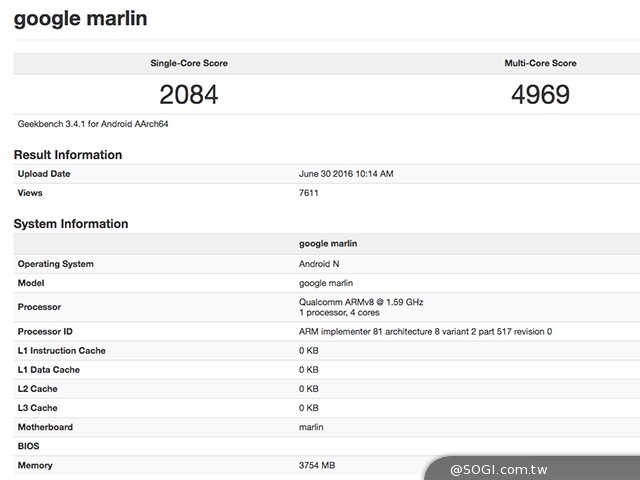
Task: Click the 'Android N' value
Action: coord(319,264)
